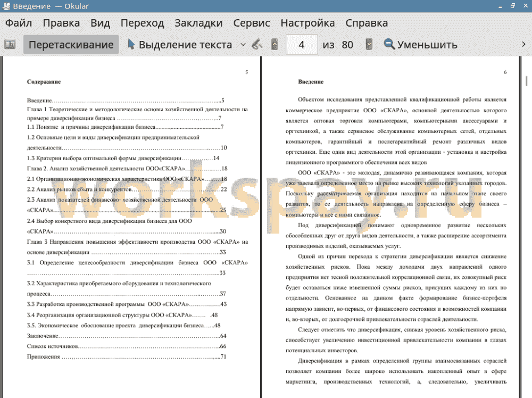Minimize the Okular window

click(500, 6)
